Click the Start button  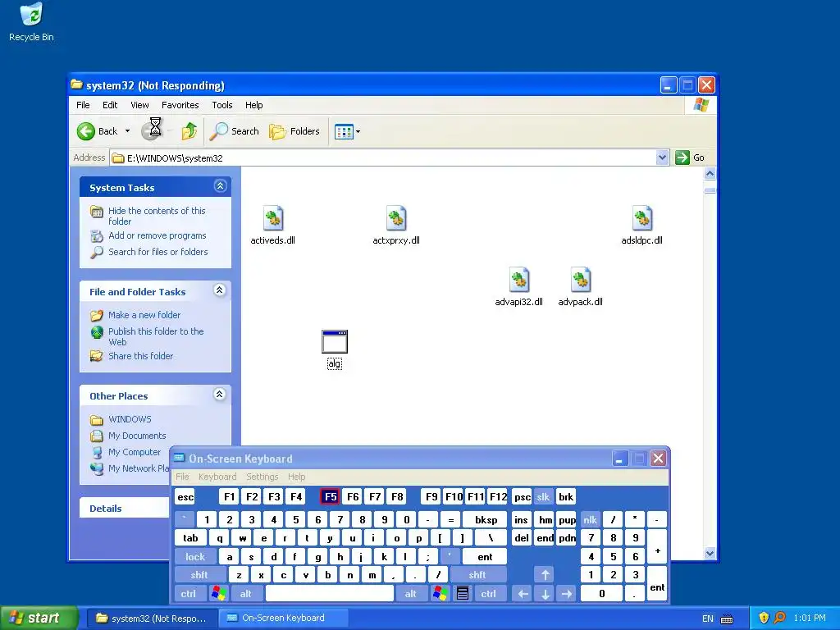pos(39,619)
